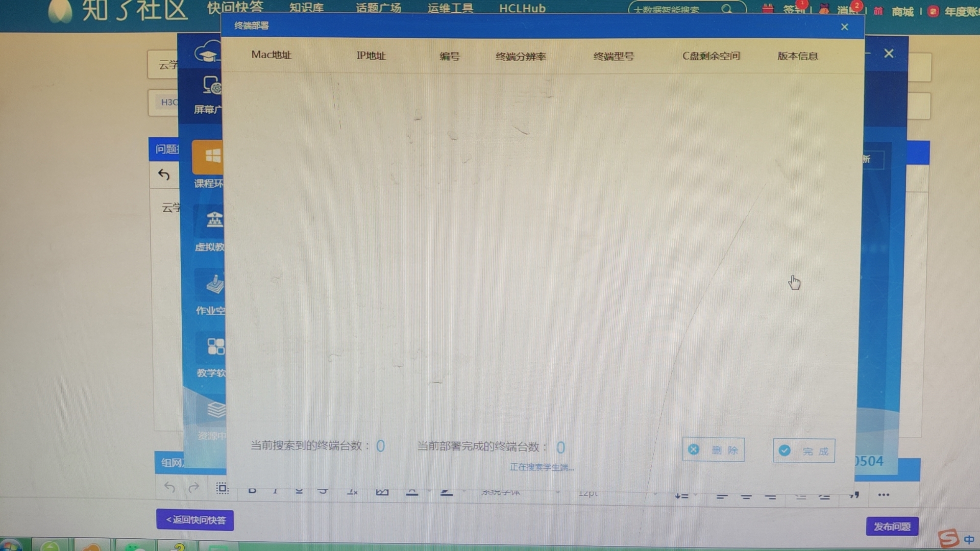Open the 教学软件 sidebar icon
The image size is (980, 551).
215,347
